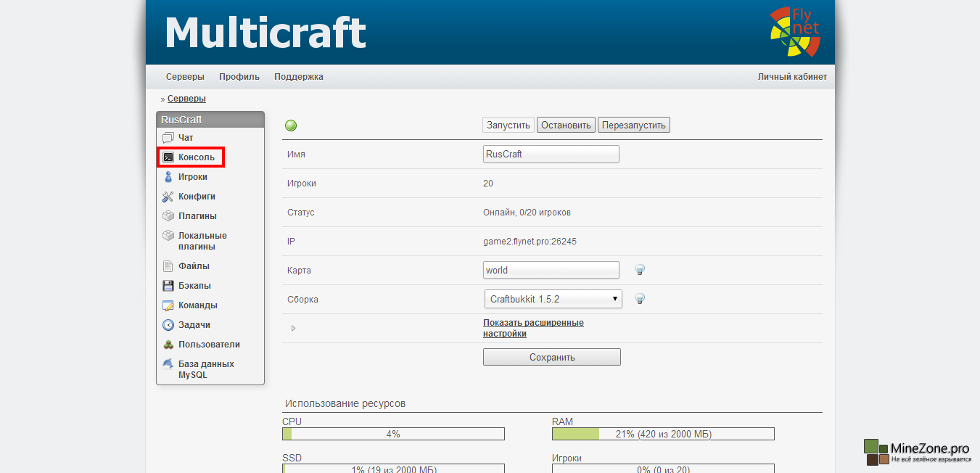The height and width of the screenshot is (473, 980).
Task: Click the Chat speech bubble icon
Action: 168,138
